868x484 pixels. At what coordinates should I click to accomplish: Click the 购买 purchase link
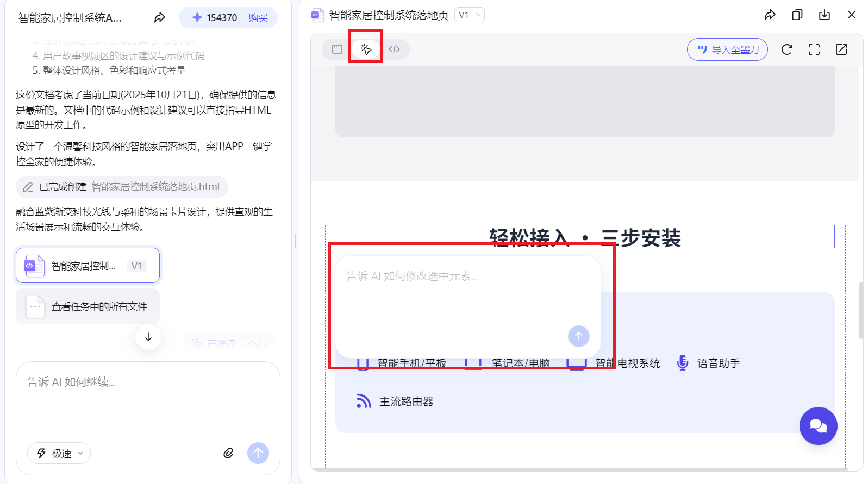pyautogui.click(x=258, y=18)
